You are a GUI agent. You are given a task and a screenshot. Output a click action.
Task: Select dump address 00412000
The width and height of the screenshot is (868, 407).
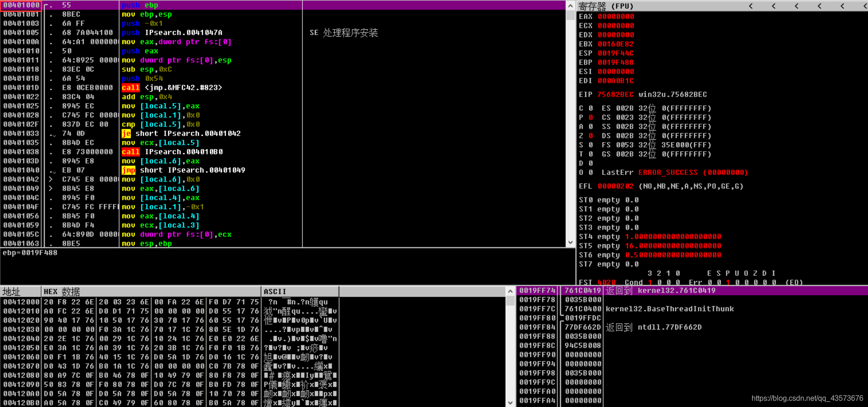tap(22, 302)
